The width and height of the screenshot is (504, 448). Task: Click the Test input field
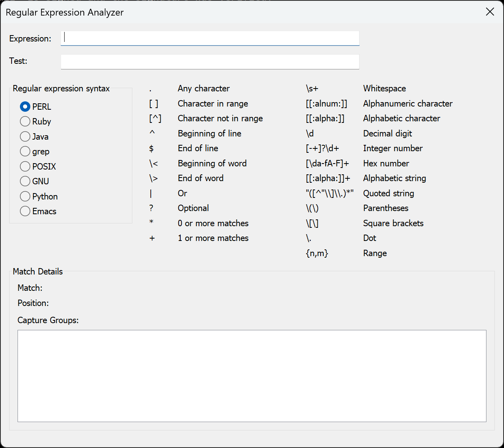click(x=210, y=62)
